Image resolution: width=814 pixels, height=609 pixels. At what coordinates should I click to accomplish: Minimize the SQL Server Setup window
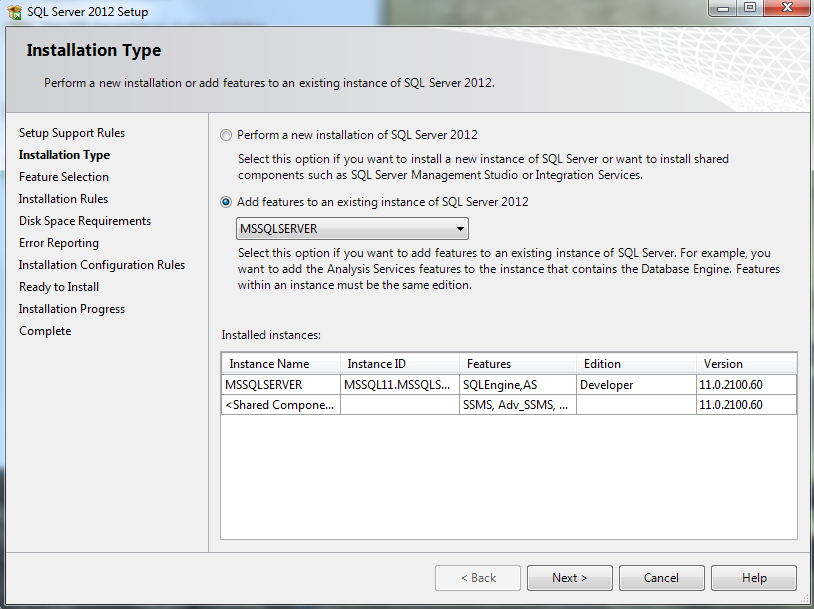tap(723, 8)
